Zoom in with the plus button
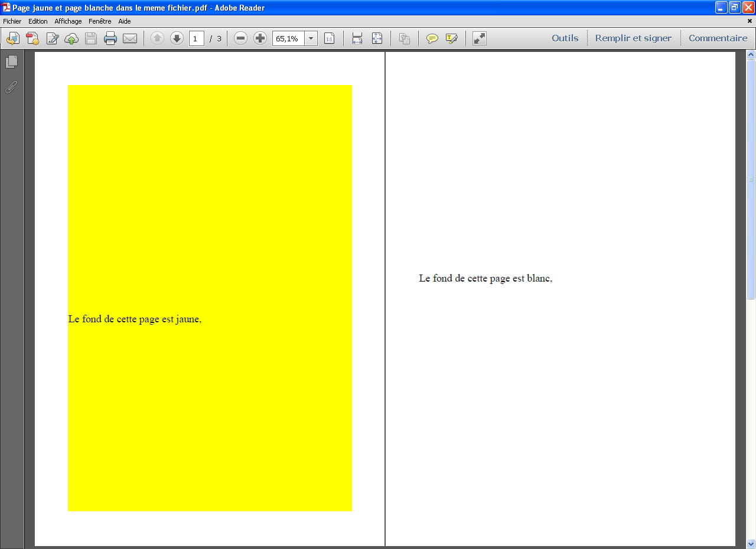Image resolution: width=756 pixels, height=549 pixels. pyautogui.click(x=260, y=38)
